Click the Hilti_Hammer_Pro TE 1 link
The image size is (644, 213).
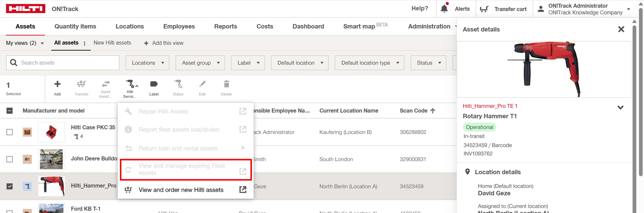pyautogui.click(x=490, y=106)
